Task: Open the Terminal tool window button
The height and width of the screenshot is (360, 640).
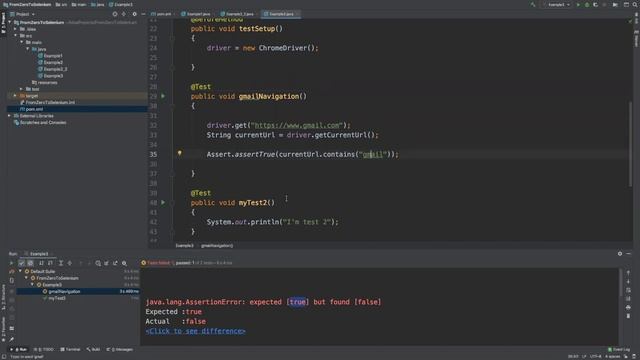Action: [x=71, y=349]
